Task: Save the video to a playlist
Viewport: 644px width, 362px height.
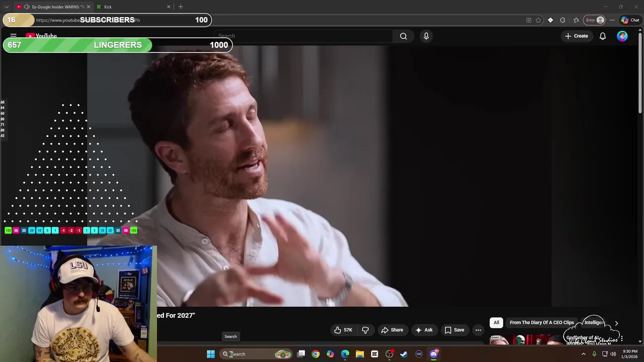Action: [454, 330]
